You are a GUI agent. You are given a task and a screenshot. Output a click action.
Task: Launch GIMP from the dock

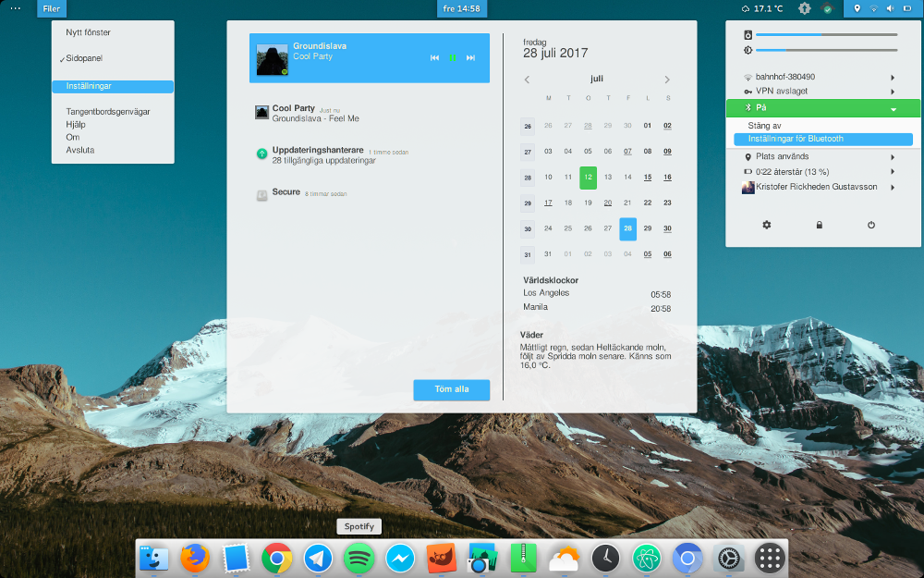point(442,558)
